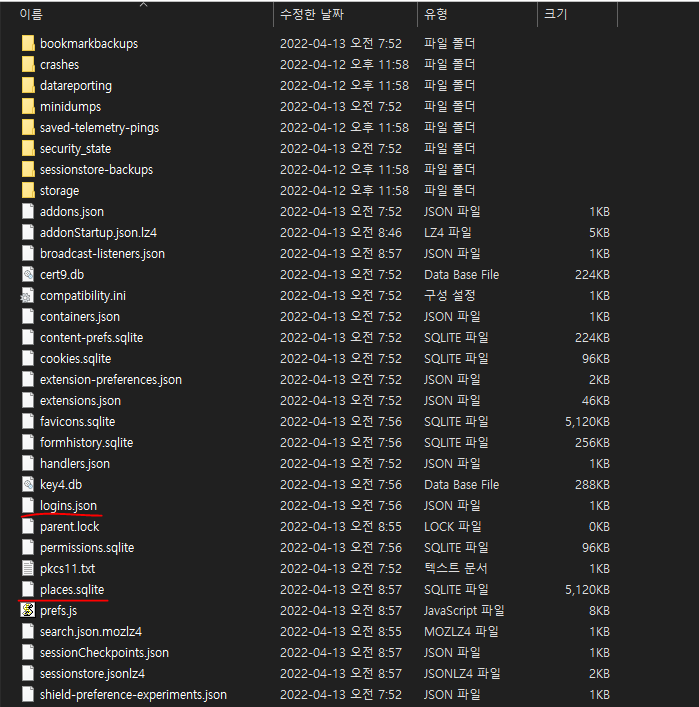
Task: Click the search.json.mozlz4 file icon
Action: 28,632
